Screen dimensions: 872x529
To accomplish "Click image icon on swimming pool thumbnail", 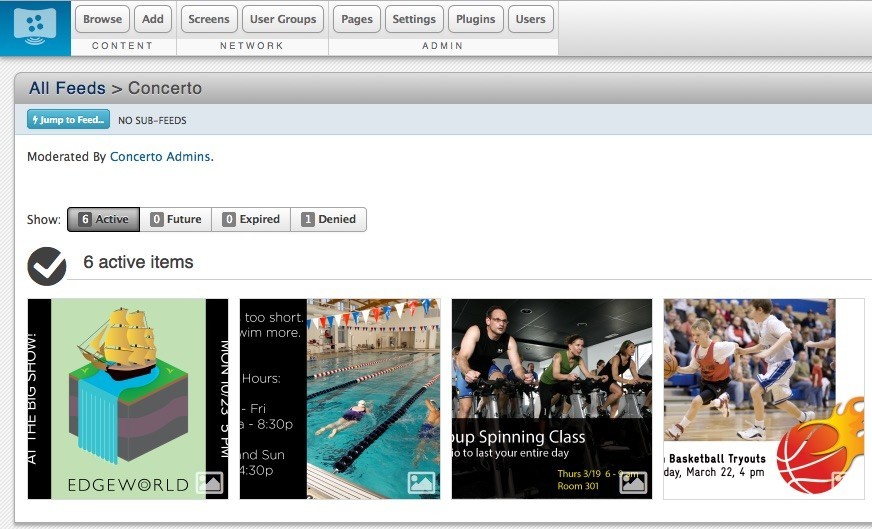I will pos(421,482).
